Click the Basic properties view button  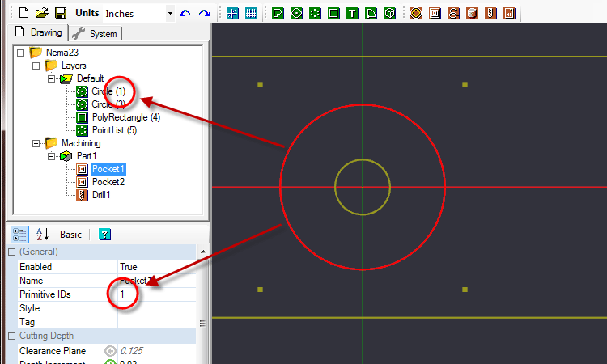(70, 234)
